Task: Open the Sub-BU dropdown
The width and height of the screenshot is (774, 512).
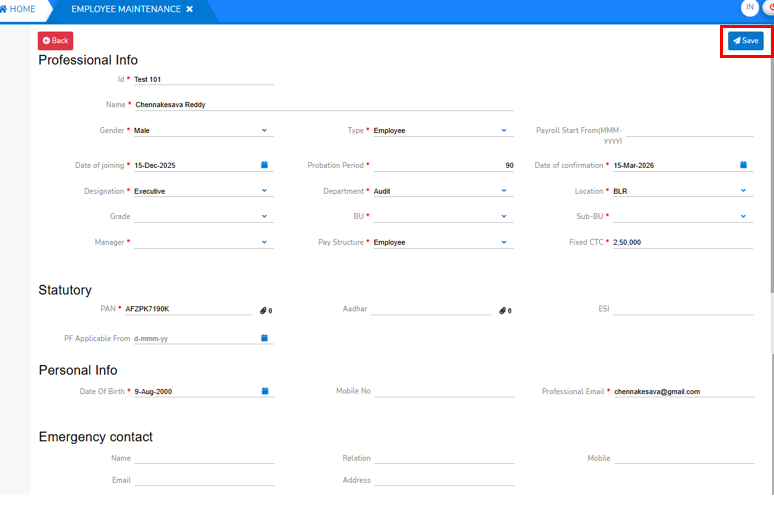Action: click(743, 216)
